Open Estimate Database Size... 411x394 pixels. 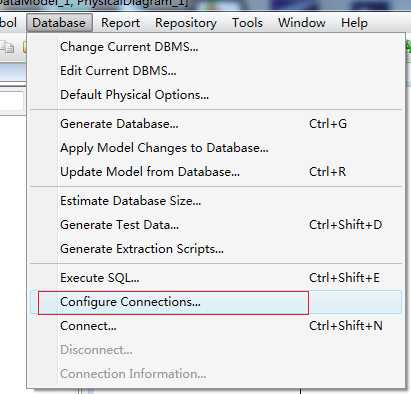(x=216, y=201)
